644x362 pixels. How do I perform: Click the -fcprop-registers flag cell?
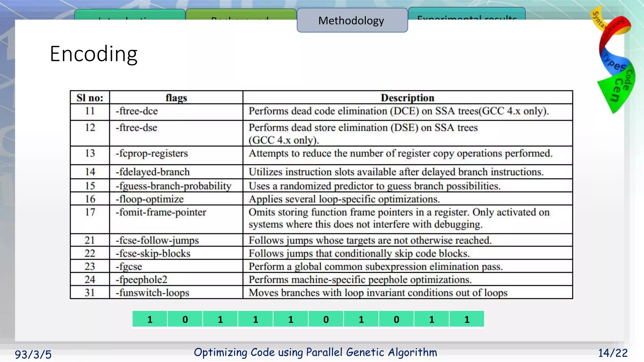click(x=176, y=155)
